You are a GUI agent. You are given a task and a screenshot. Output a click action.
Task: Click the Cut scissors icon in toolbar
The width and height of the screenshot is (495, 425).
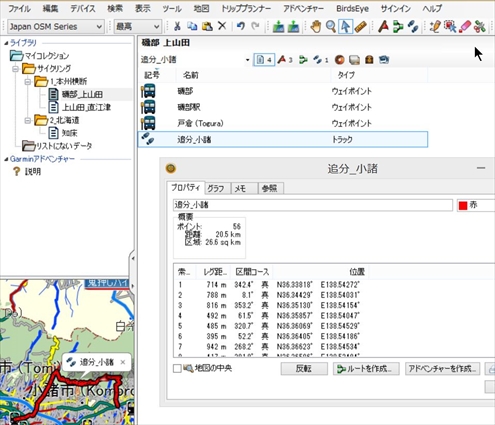(x=177, y=26)
